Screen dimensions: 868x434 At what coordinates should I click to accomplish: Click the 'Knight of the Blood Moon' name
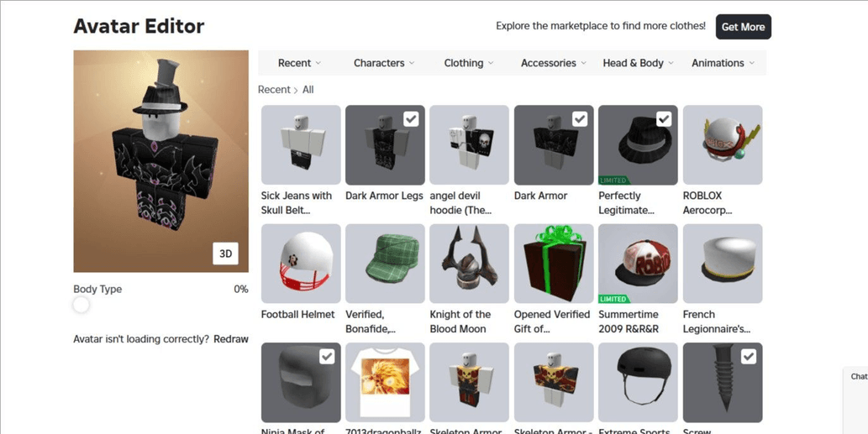coord(460,322)
